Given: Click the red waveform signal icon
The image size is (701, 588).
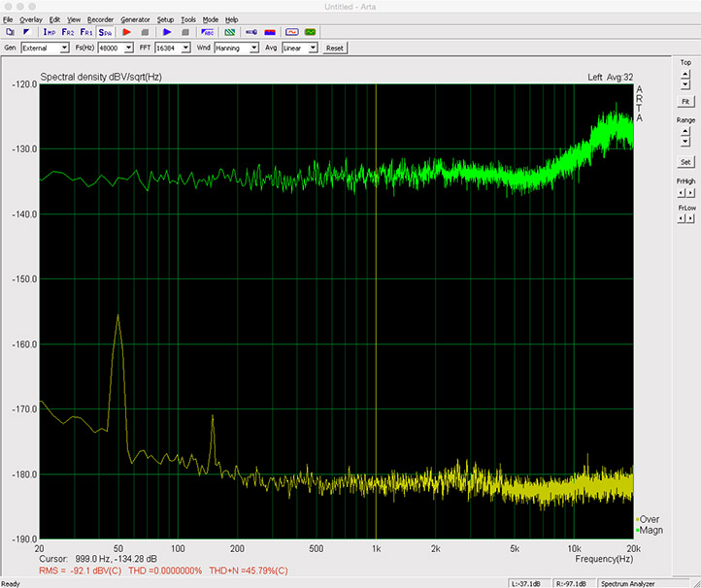Looking at the screenshot, I should [x=292, y=32].
